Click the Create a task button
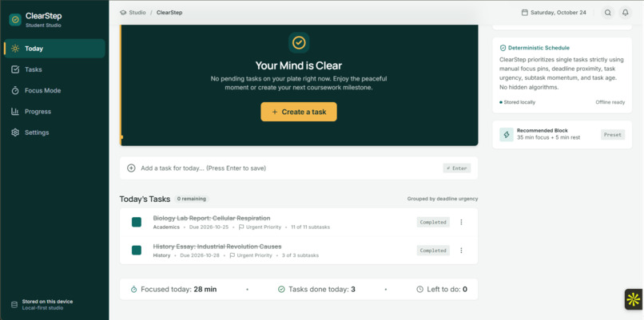Screen dimensions: 644x320 [x=299, y=112]
